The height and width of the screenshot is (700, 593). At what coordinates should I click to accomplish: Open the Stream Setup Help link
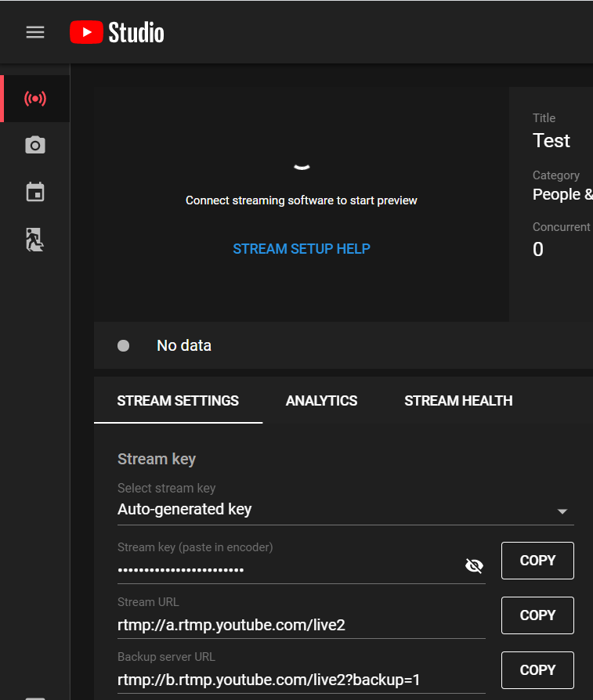pos(302,249)
